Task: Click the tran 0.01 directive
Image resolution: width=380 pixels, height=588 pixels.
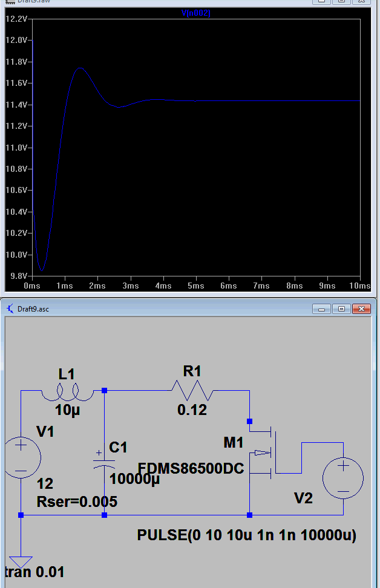Action: pos(34,572)
